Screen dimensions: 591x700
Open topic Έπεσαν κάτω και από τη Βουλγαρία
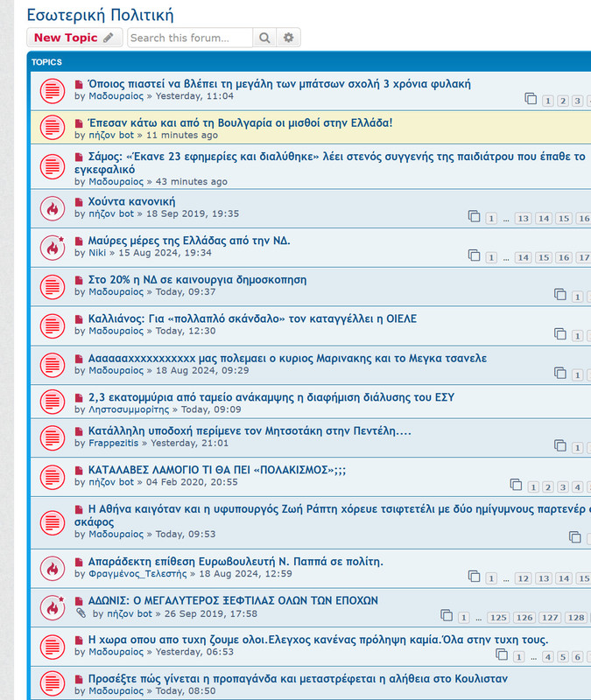click(x=240, y=122)
